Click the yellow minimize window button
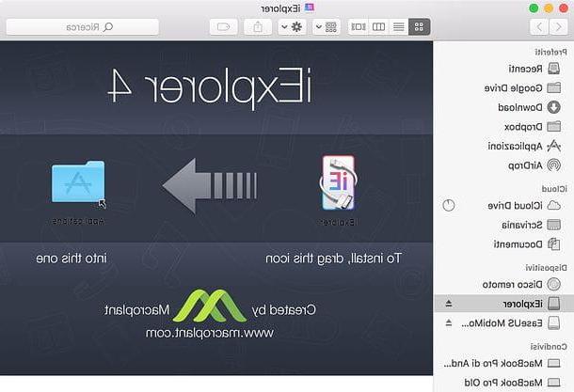 tap(549, 8)
